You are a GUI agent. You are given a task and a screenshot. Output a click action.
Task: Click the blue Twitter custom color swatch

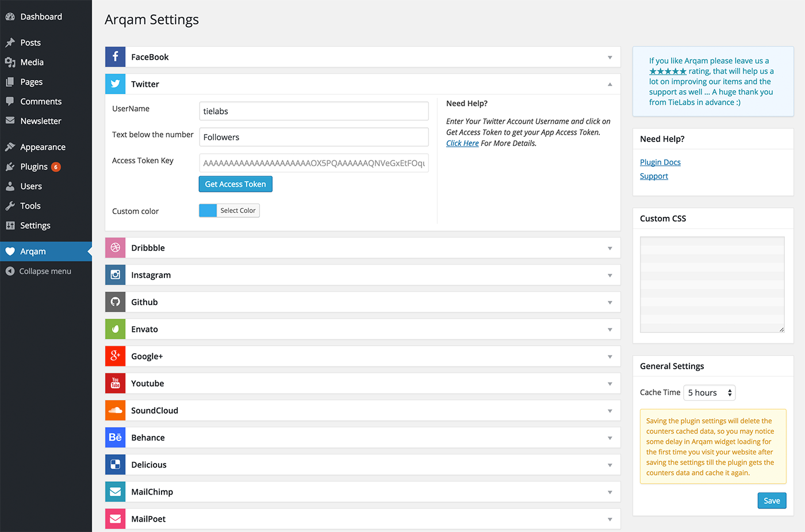[x=208, y=210]
